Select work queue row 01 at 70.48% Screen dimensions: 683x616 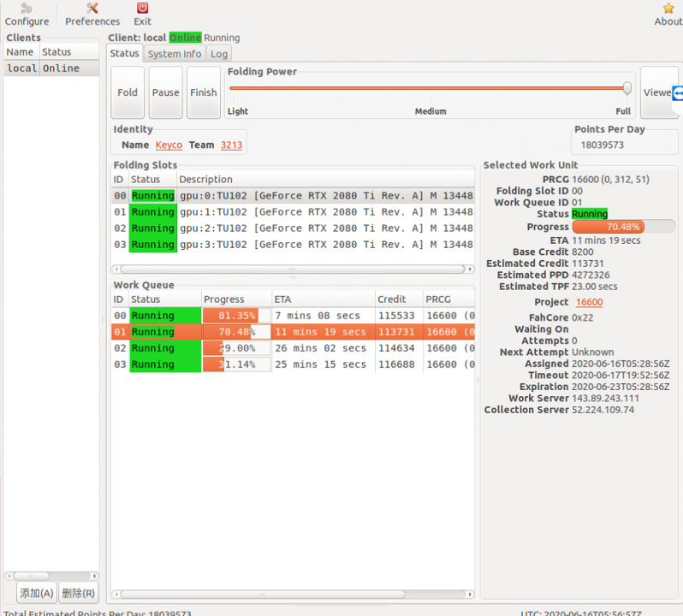[294, 332]
